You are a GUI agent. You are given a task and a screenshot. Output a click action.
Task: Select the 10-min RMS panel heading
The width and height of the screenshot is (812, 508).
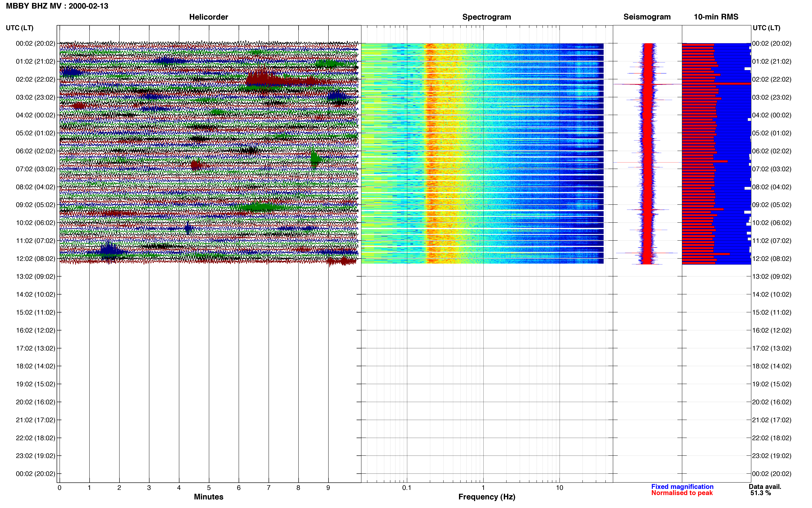716,17
